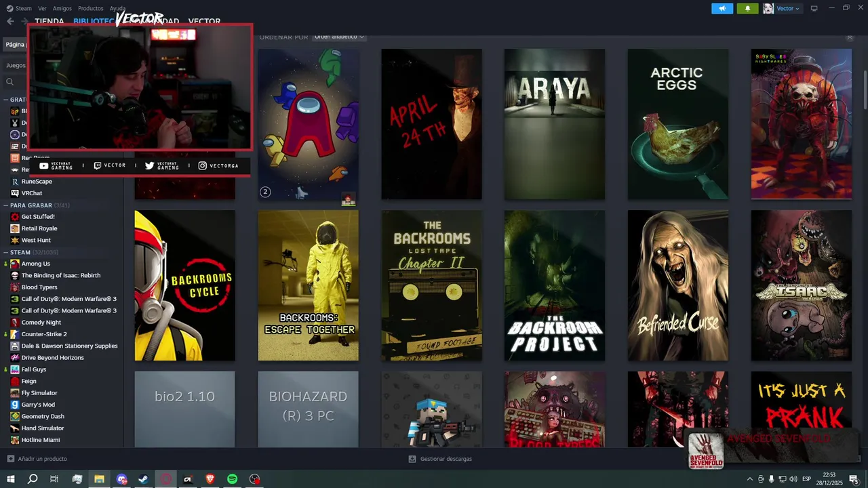This screenshot has width=868, height=488.
Task: Open the Befriended Curse cover
Action: 678,285
